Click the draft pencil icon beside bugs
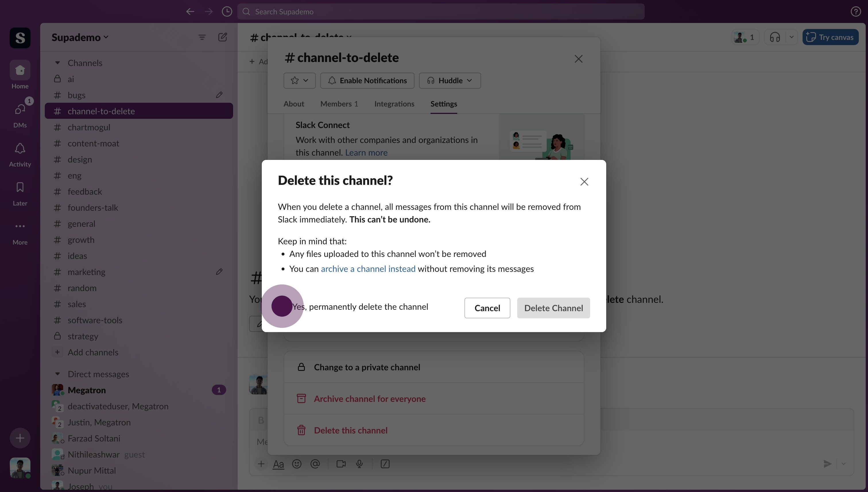868x492 pixels. pyautogui.click(x=219, y=95)
